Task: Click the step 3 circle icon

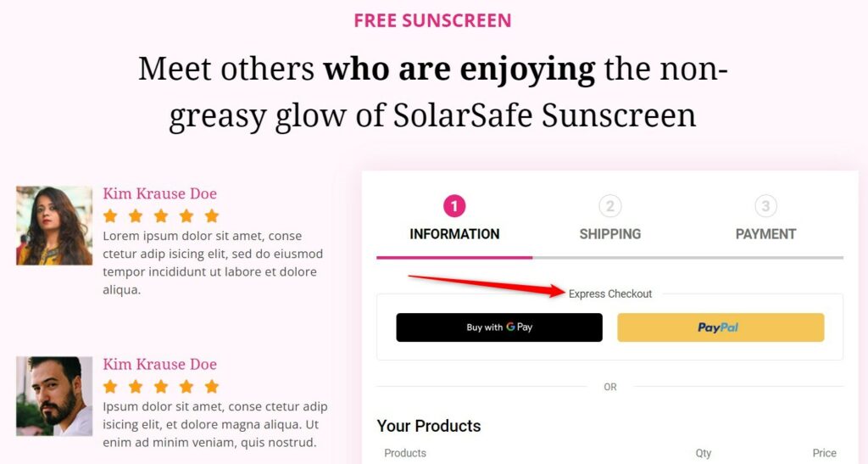Action: click(x=765, y=206)
